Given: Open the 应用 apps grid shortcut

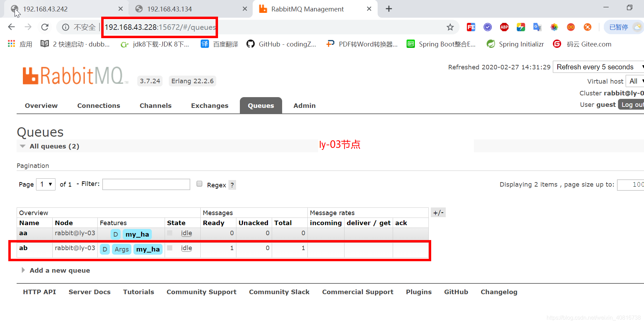Looking at the screenshot, I should (20, 44).
